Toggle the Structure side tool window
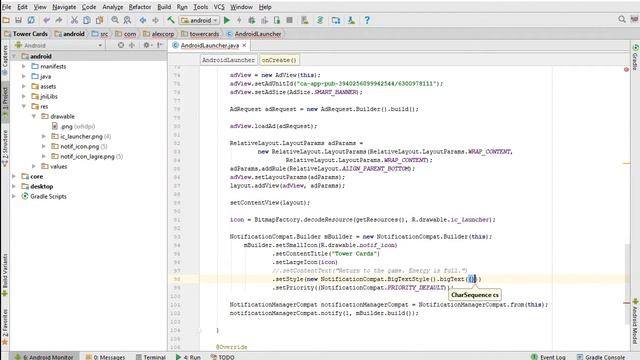The width and height of the screenshot is (640, 360). [5, 148]
